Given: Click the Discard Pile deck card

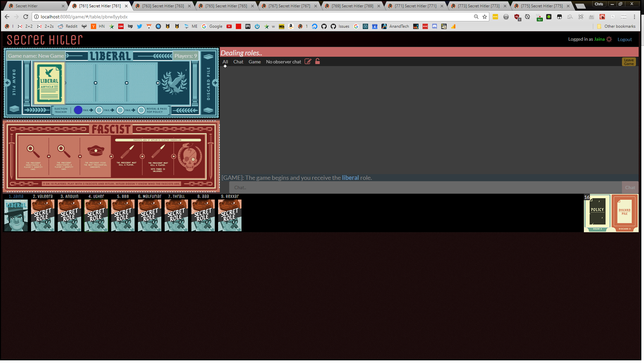Looking at the screenshot, I should (x=625, y=213).
